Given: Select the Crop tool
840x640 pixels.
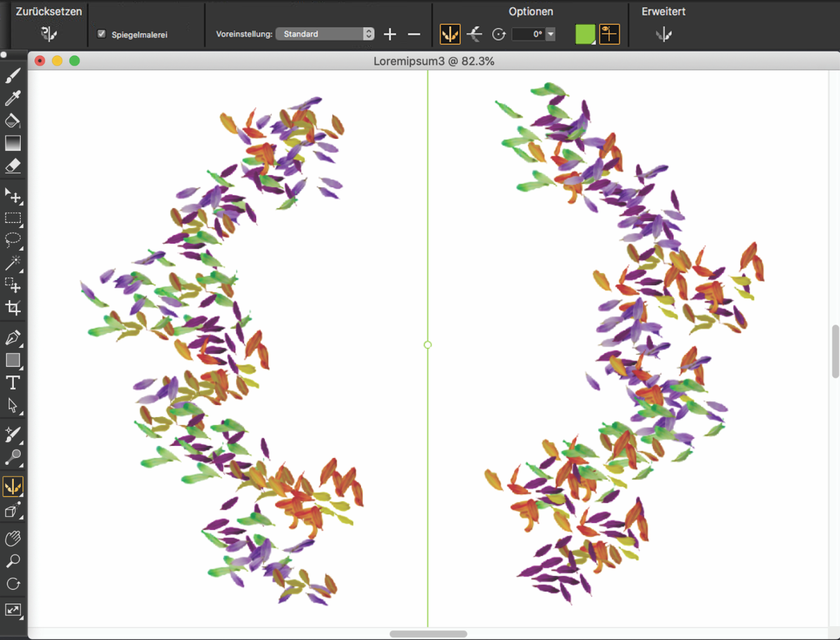Looking at the screenshot, I should coord(13,308).
